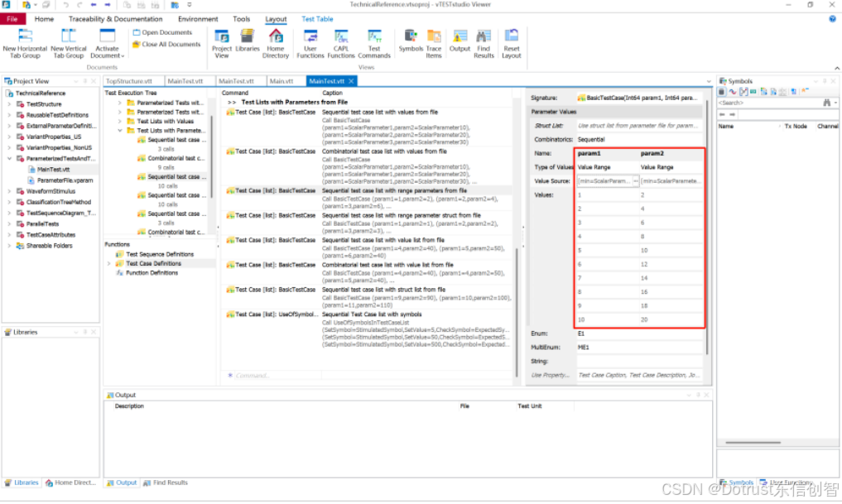Open Traceability & Documentation tab

point(115,19)
